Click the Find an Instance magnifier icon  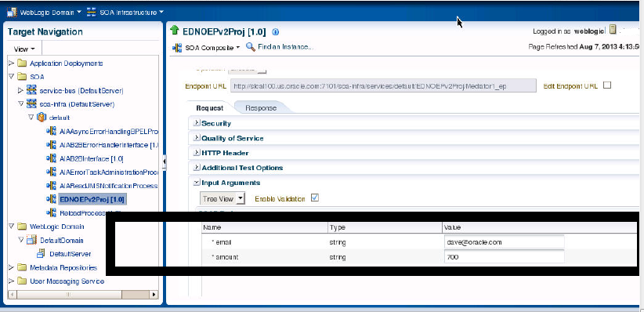pyautogui.click(x=251, y=47)
